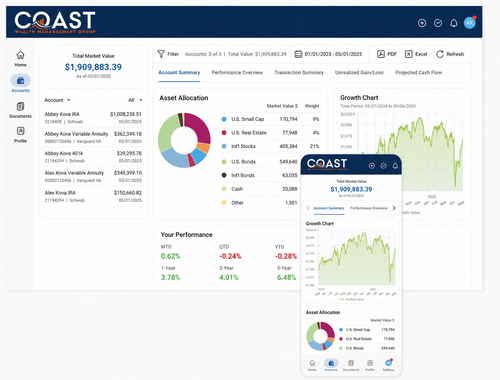Switch to Account Summary tab
Image resolution: width=500 pixels, height=380 pixels.
coord(179,73)
